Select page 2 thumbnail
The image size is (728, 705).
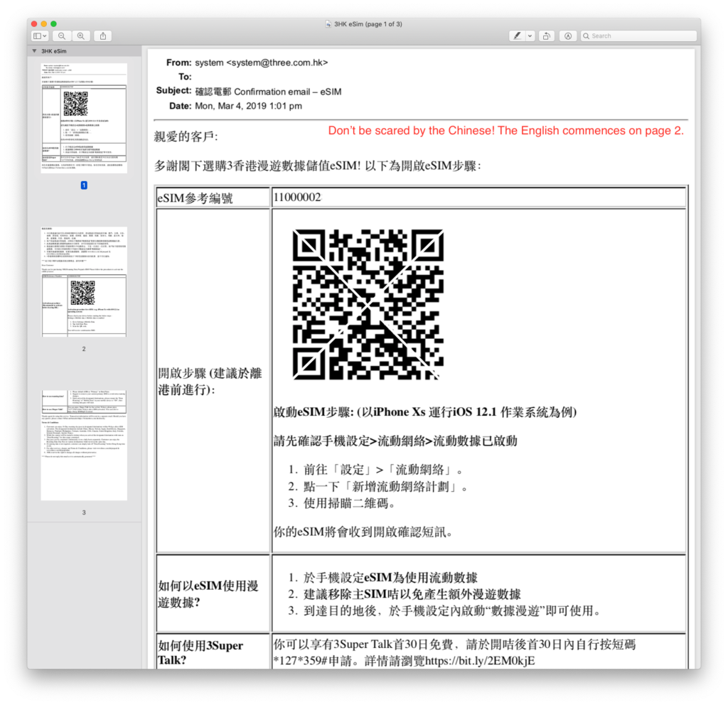pyautogui.click(x=84, y=281)
